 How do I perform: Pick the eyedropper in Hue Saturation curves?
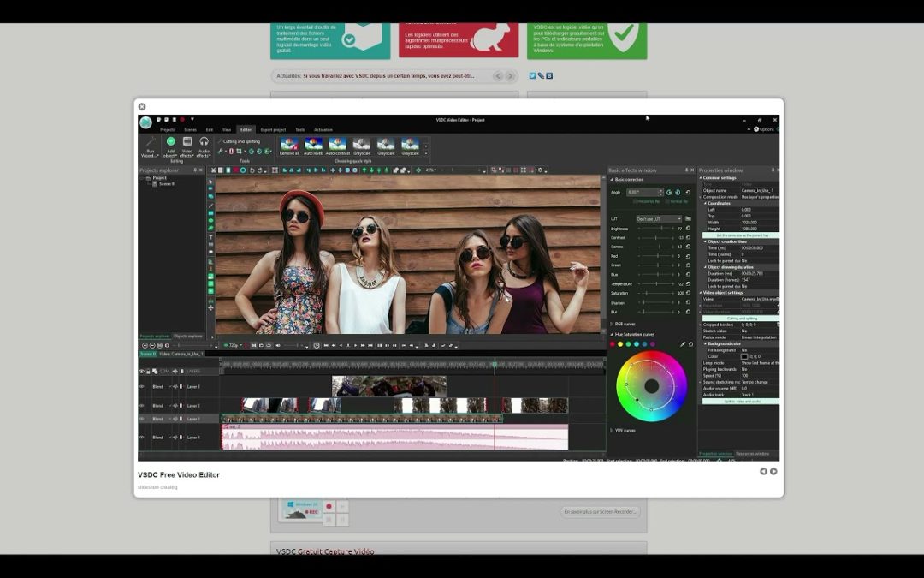click(x=683, y=344)
